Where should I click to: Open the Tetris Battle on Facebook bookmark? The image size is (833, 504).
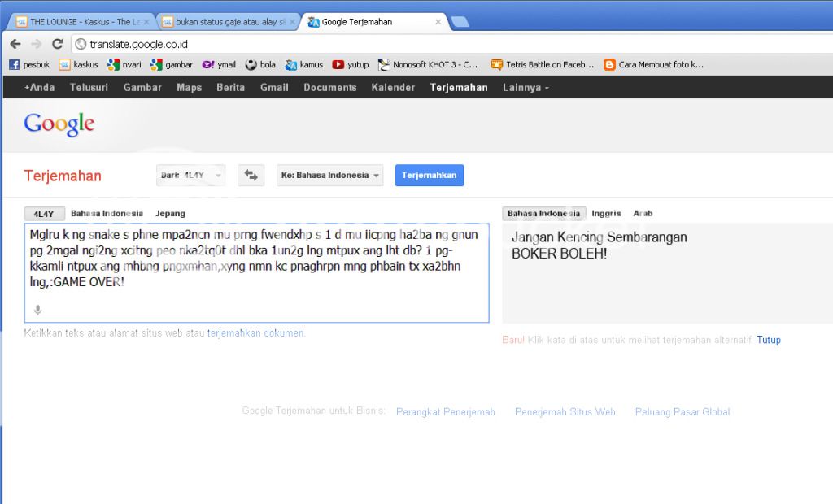[543, 65]
